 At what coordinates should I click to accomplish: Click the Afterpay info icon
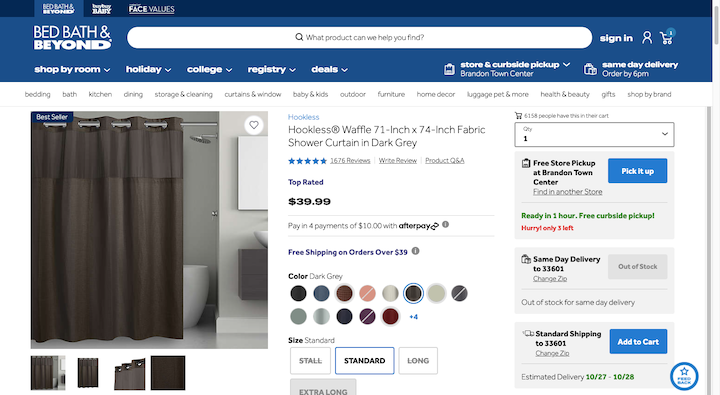pyautogui.click(x=445, y=225)
